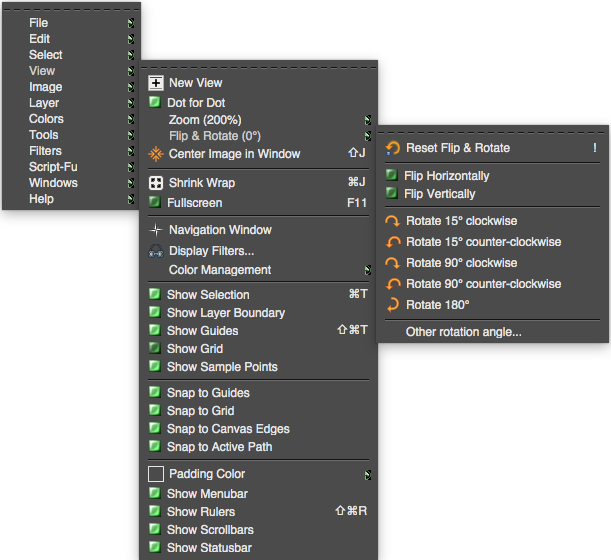The width and height of the screenshot is (611, 560).
Task: Toggle the Show Grid checkbox
Action: [x=155, y=348]
